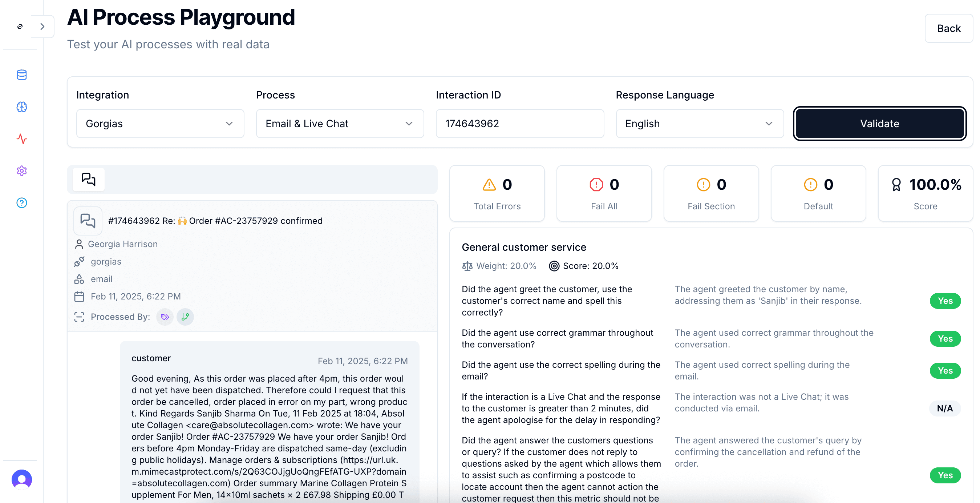Image resolution: width=980 pixels, height=503 pixels.
Task: Open the database section in the sidebar
Action: (21, 75)
